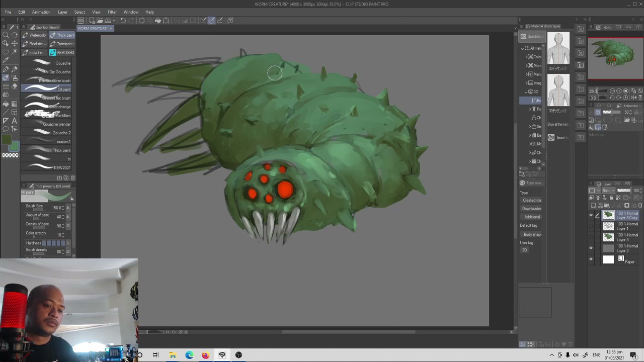644x362 pixels.
Task: Open the Window menu
Action: click(x=131, y=12)
